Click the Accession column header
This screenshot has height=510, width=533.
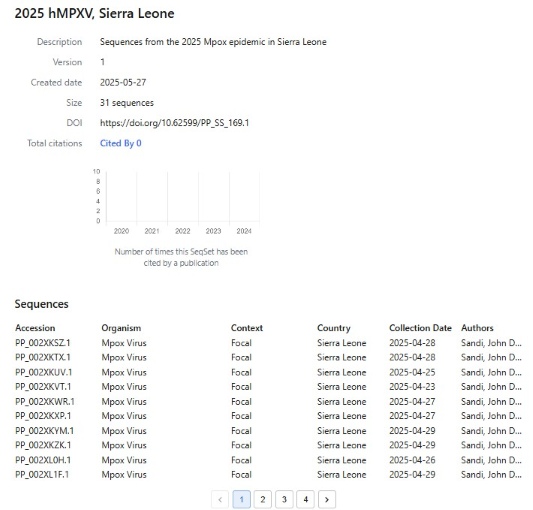click(35, 328)
